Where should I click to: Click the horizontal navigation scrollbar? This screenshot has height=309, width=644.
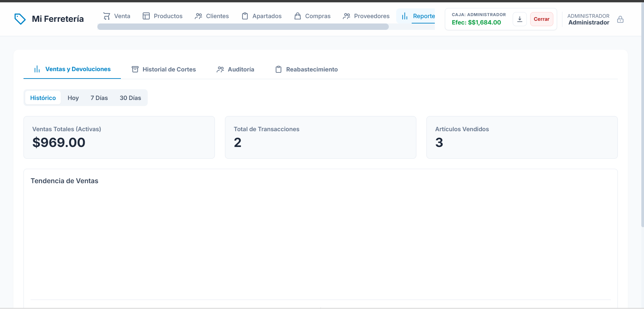(x=243, y=27)
